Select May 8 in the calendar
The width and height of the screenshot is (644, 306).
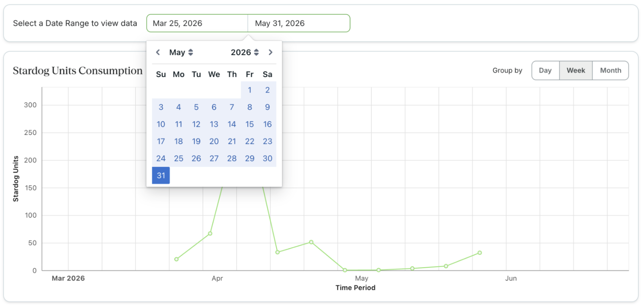[x=250, y=107]
